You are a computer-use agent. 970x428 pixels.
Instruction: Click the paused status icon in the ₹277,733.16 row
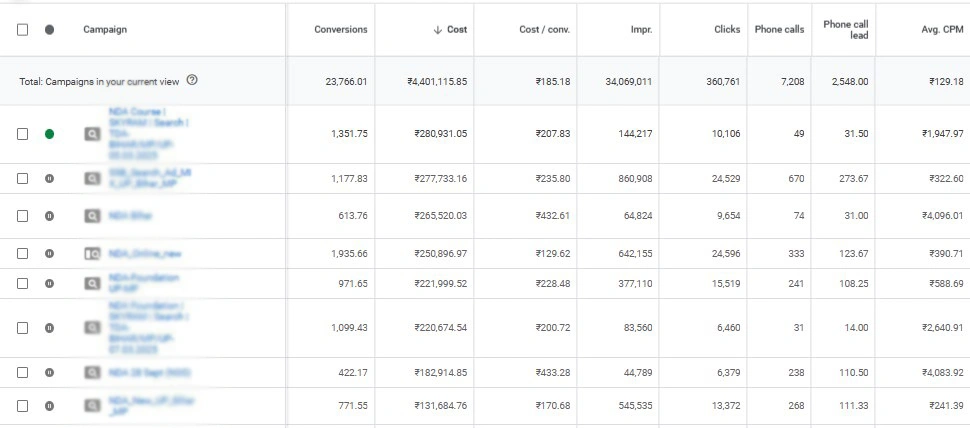click(50, 178)
